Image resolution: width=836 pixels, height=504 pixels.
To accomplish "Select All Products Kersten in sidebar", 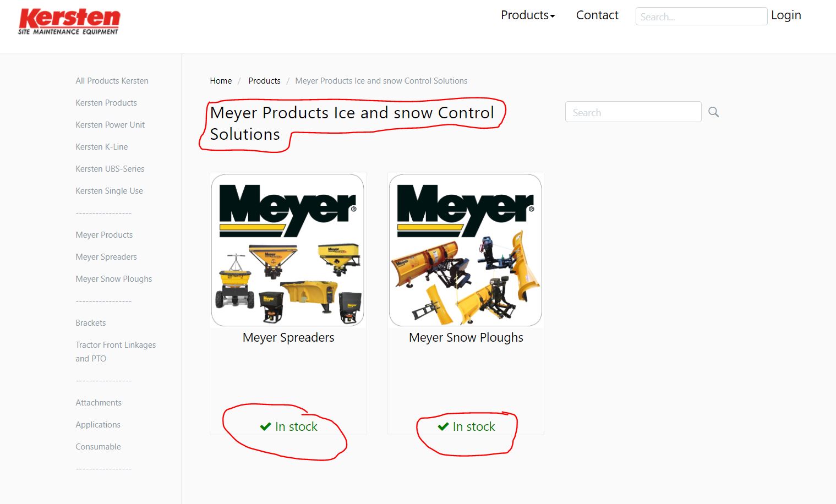I will pos(112,81).
